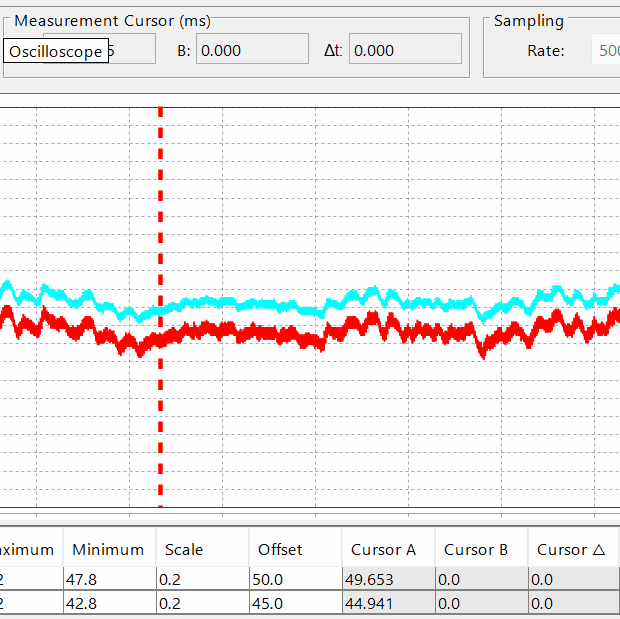The image size is (620, 619).
Task: Click the Sampling Rate field
Action: pos(605,50)
